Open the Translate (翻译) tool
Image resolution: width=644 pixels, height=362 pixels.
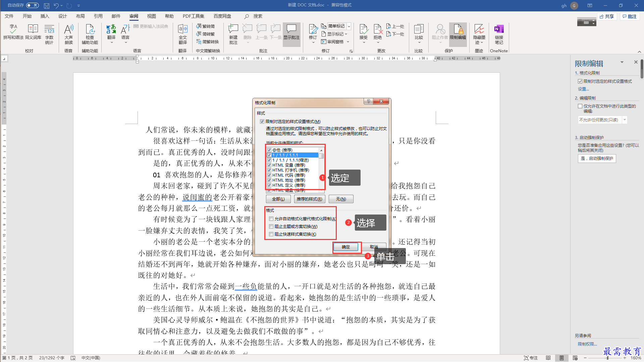(111, 34)
